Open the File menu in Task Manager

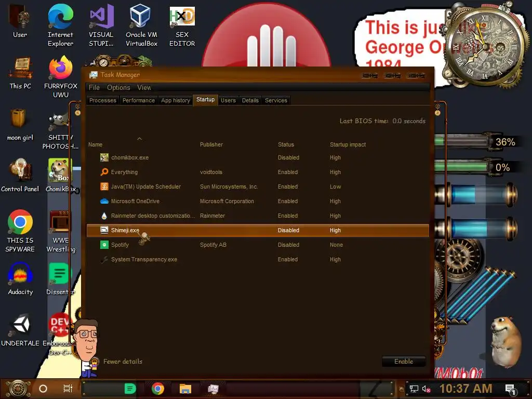coord(95,87)
